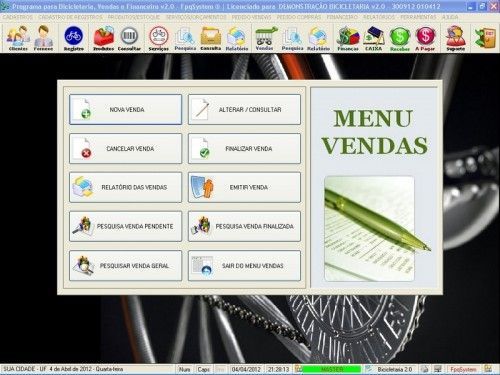Click the Pesquisa icon beside Vendas cart
500x375 pixels.
pyautogui.click(x=292, y=38)
